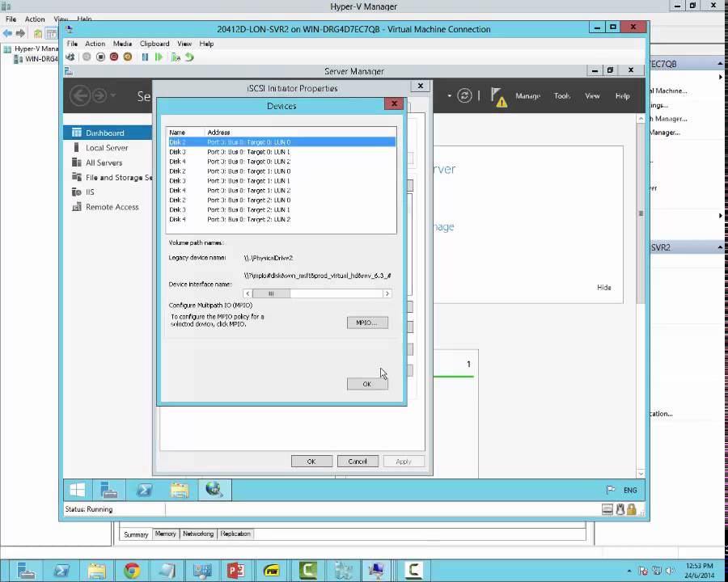This screenshot has height=582, width=728.
Task: Click right arrow of device interface scrollbar
Action: tap(387, 293)
